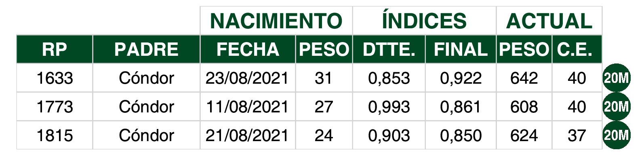
Task: Select the ÍNDICES group heading
Action: pyautogui.click(x=424, y=21)
